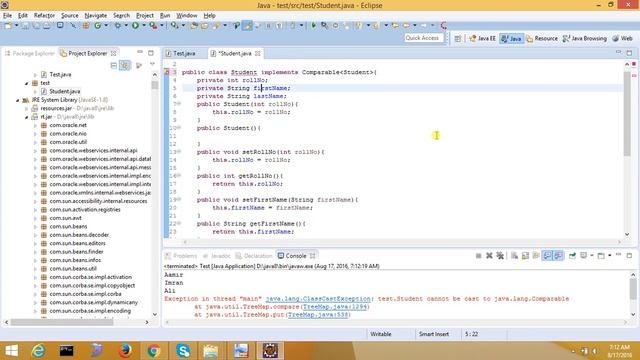Open Project Explorer view menu arrow

click(152, 64)
